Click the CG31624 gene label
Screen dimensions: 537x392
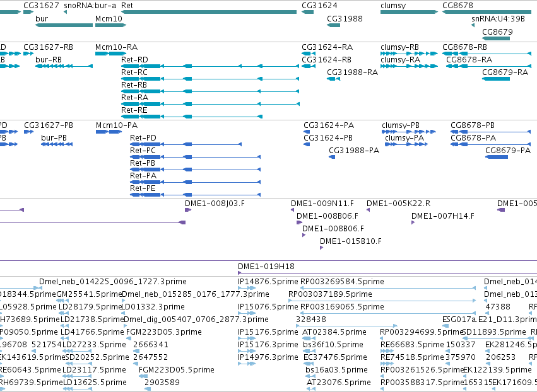point(319,6)
